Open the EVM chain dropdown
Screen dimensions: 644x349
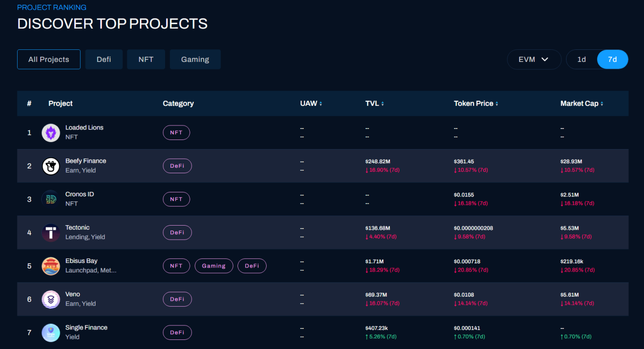click(x=534, y=59)
